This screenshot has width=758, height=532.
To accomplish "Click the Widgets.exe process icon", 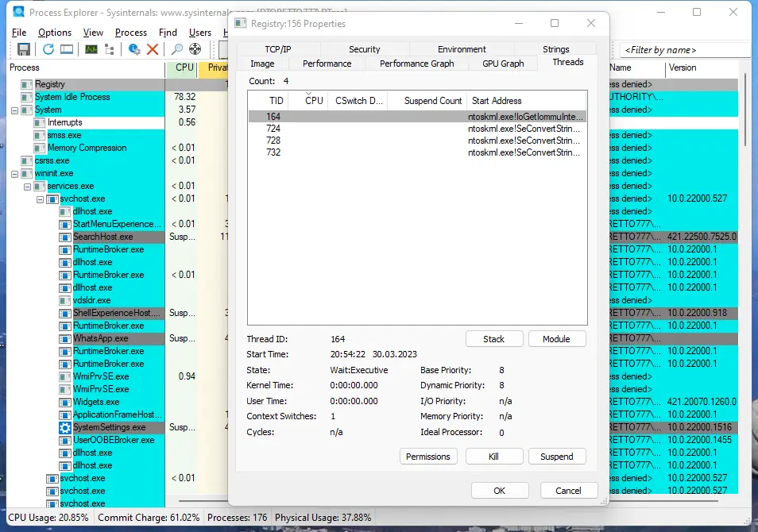I will [x=65, y=402].
